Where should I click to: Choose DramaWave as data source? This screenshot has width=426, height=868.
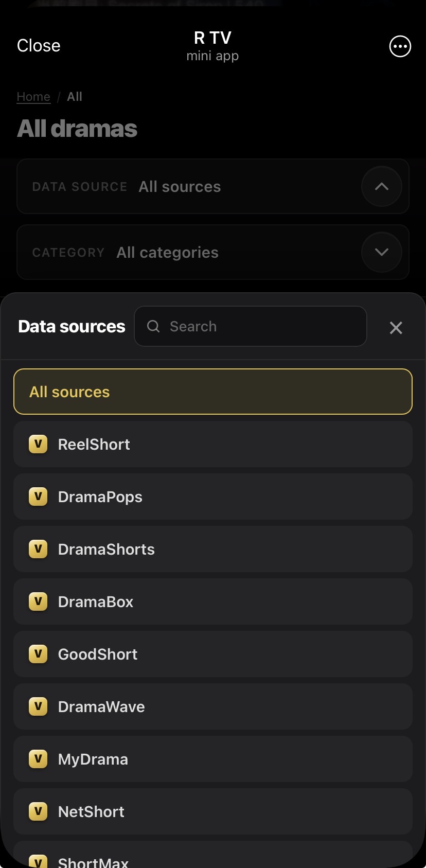pos(213,706)
